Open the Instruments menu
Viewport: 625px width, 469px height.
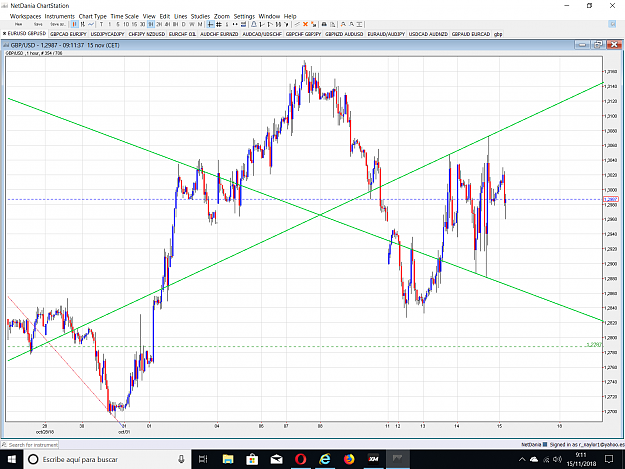[x=60, y=16]
